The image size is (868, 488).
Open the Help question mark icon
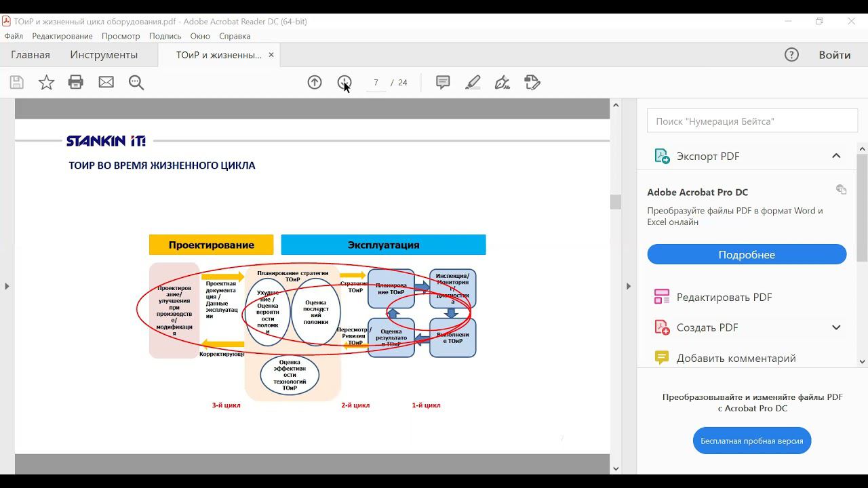[x=791, y=55]
